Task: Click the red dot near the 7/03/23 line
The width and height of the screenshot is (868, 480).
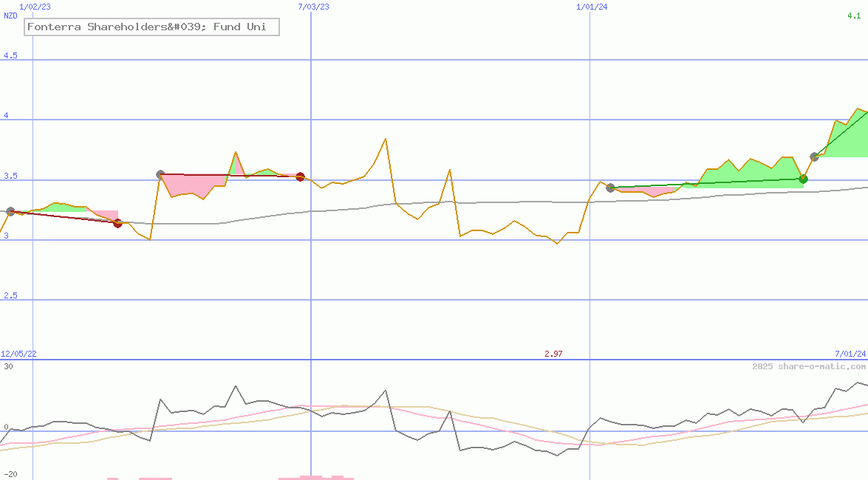Action: point(300,176)
